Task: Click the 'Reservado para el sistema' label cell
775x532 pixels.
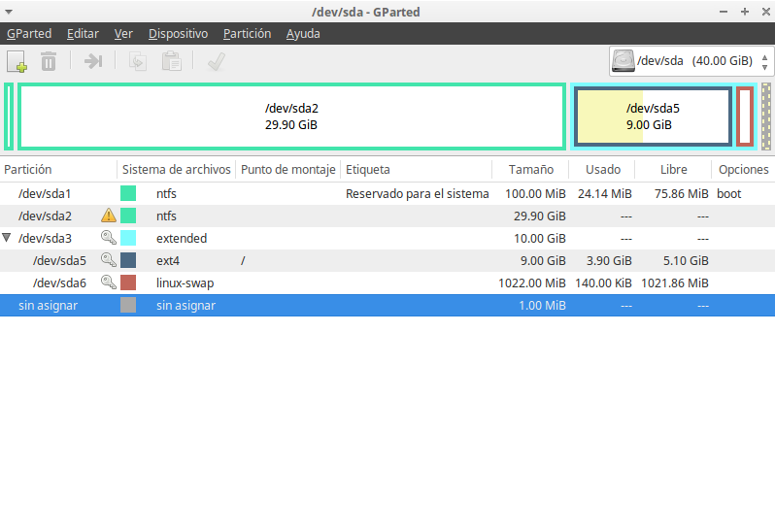Action: click(418, 193)
